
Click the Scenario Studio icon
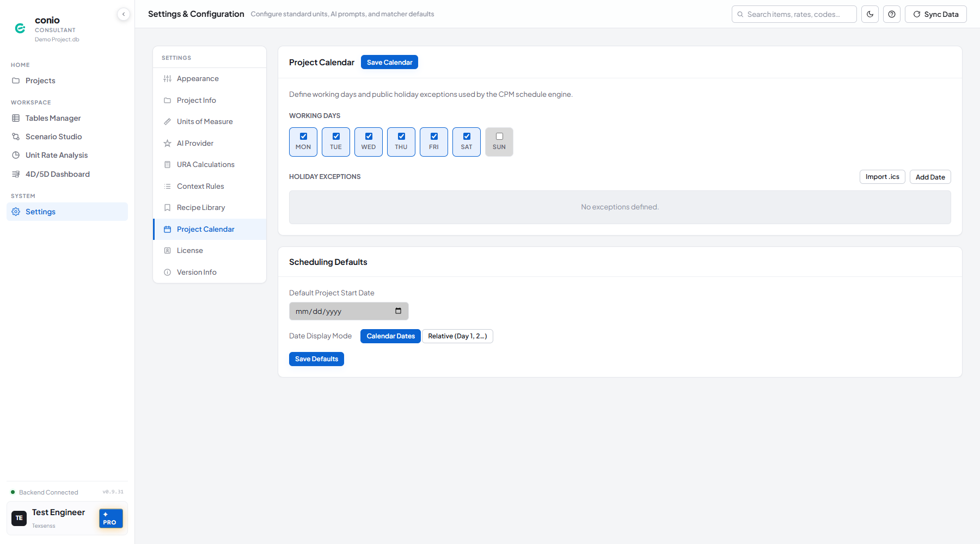(x=16, y=137)
